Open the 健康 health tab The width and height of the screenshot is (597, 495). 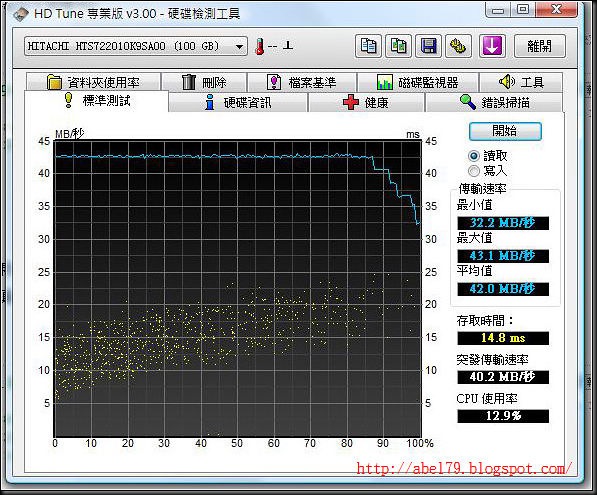click(366, 102)
